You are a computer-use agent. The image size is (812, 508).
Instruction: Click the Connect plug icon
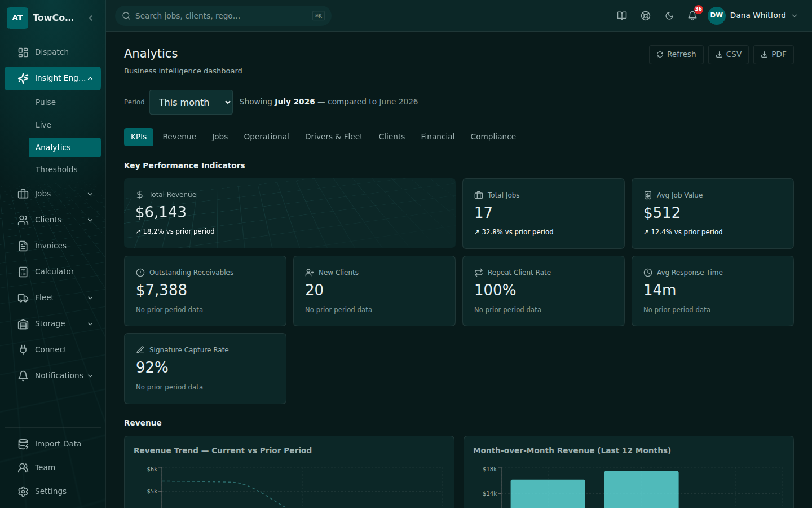[23, 350]
